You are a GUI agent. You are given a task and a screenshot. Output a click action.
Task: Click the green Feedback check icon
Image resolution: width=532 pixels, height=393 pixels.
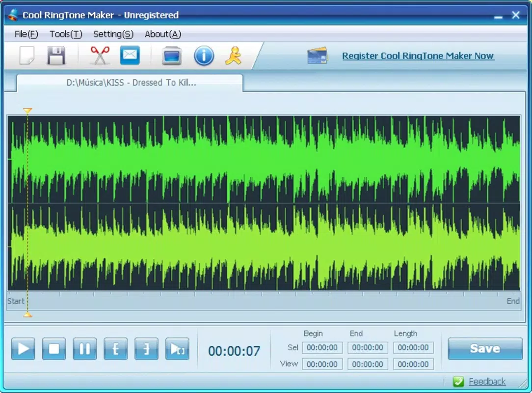point(458,381)
